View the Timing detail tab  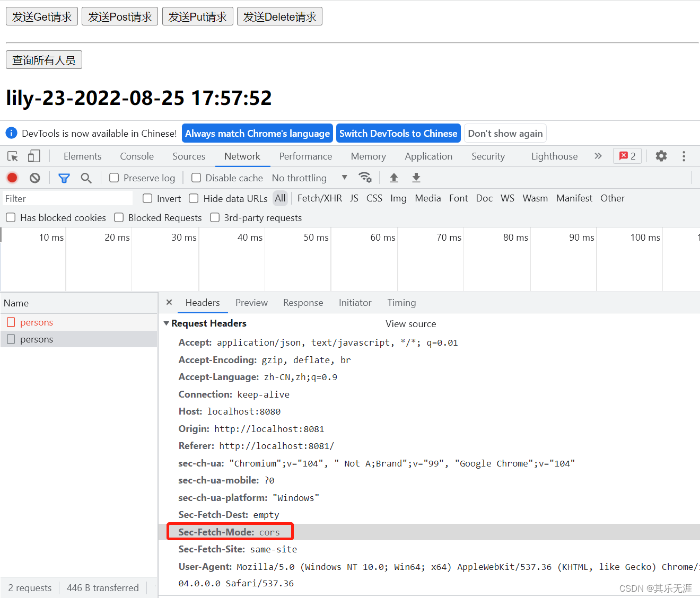coord(401,303)
